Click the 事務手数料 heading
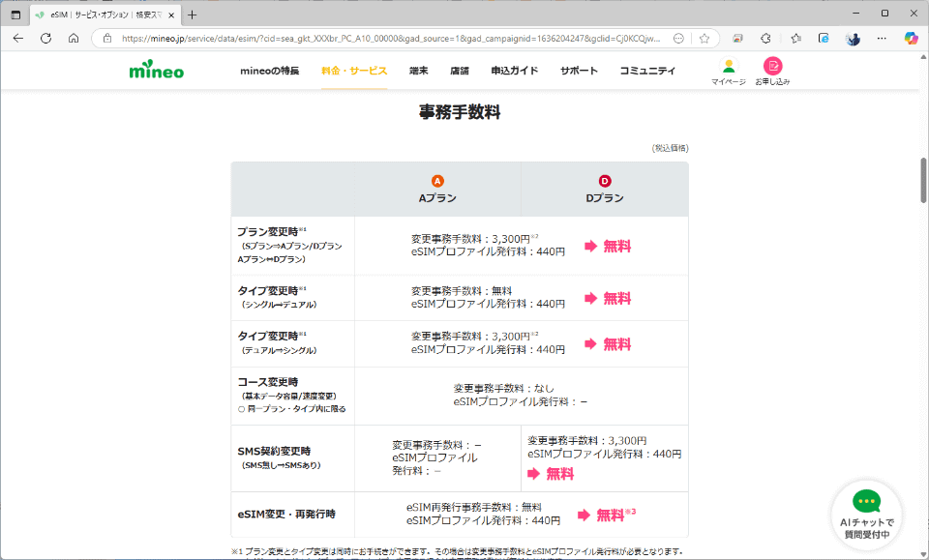Image resolution: width=929 pixels, height=560 pixels. click(x=460, y=112)
